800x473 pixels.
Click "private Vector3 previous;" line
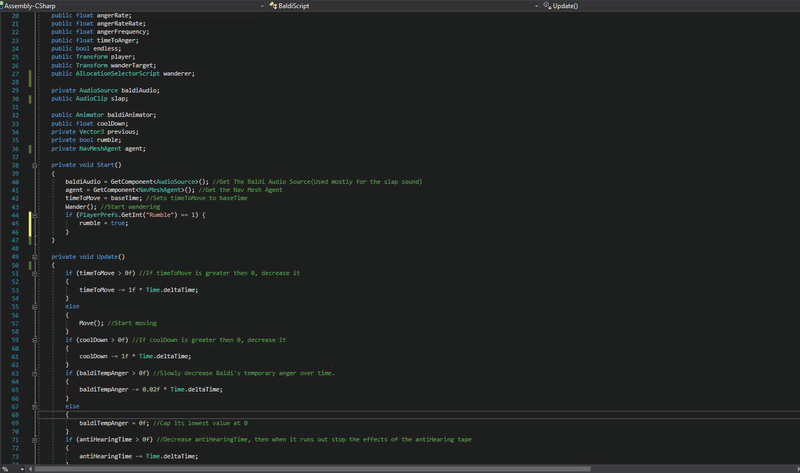(x=95, y=132)
